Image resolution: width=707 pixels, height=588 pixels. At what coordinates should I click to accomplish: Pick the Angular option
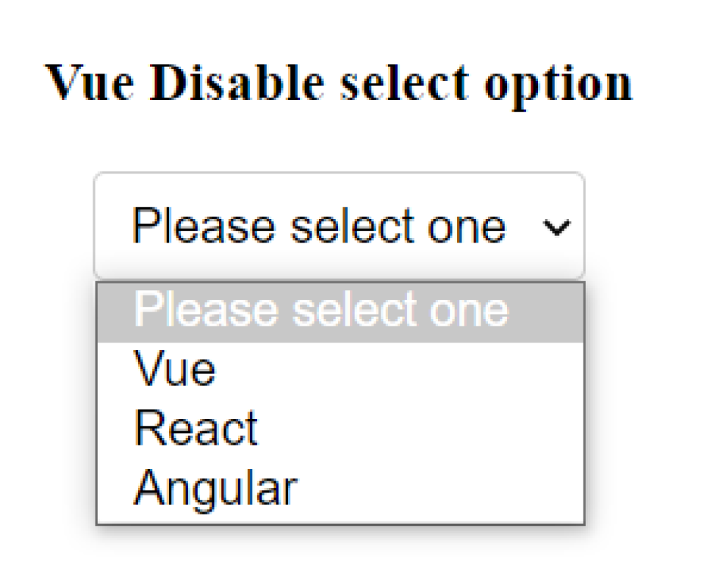click(x=215, y=487)
